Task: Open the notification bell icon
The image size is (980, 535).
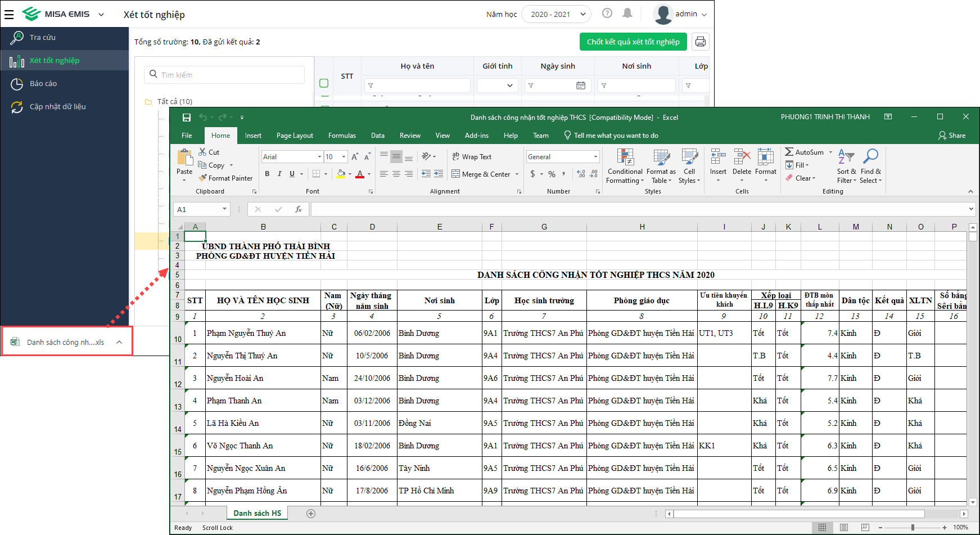Action: (627, 14)
